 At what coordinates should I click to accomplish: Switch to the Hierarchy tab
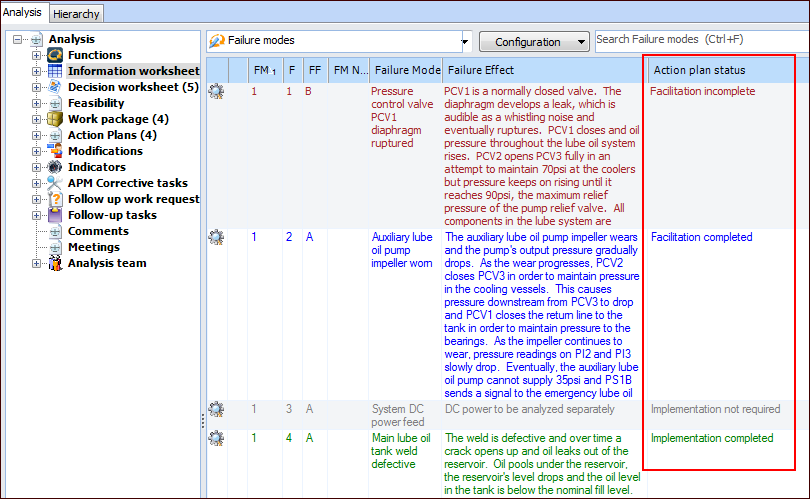tap(76, 14)
